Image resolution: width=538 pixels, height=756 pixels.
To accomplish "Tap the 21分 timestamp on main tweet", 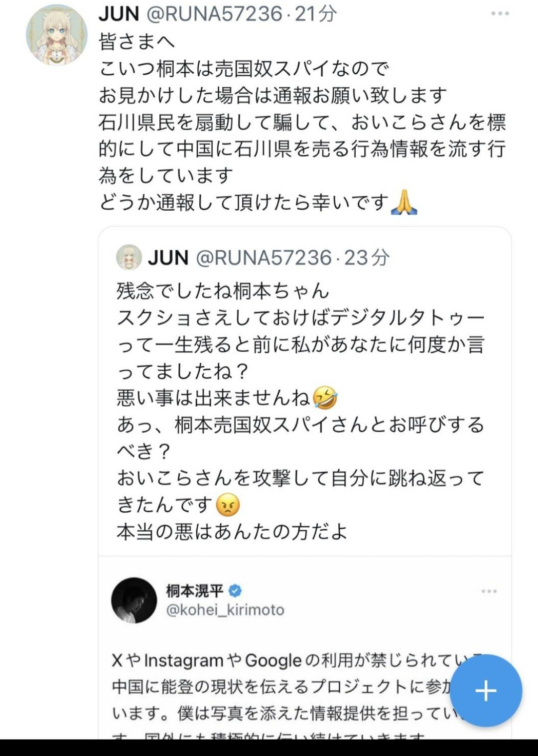I will point(316,13).
